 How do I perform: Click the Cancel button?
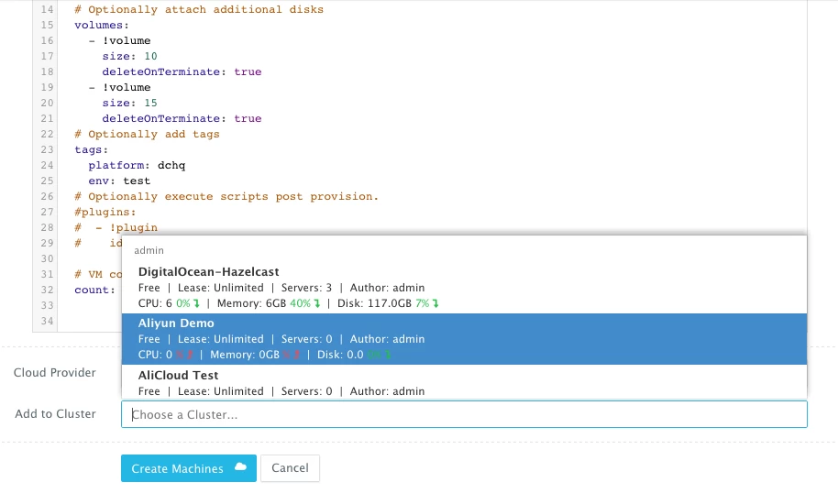tap(291, 468)
